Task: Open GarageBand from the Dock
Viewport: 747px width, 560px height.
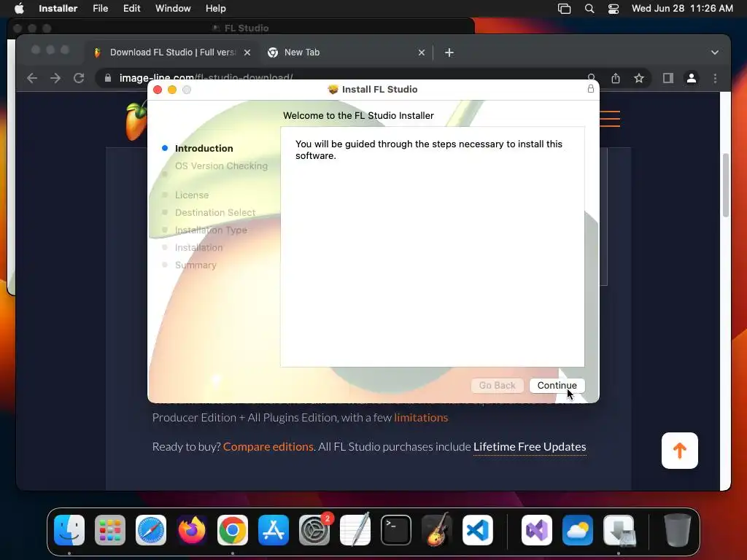Action: (437, 530)
